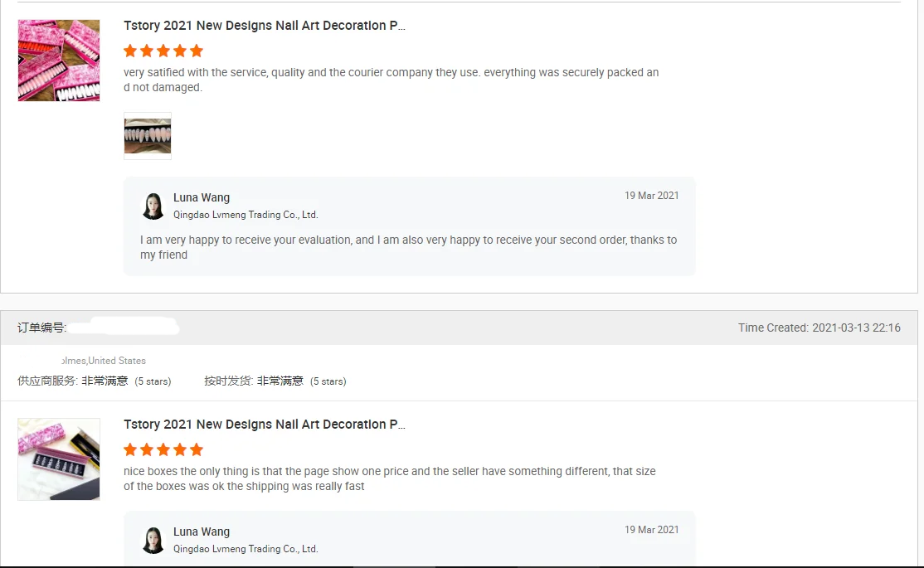924x568 pixels.
Task: Click the first review text about courier company
Action: coord(391,80)
